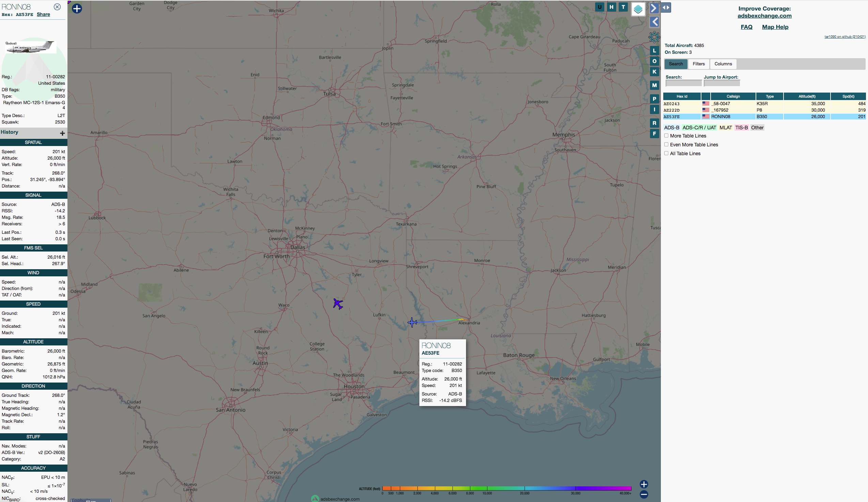Click the Total Aircraft: 4385 text

(684, 45)
